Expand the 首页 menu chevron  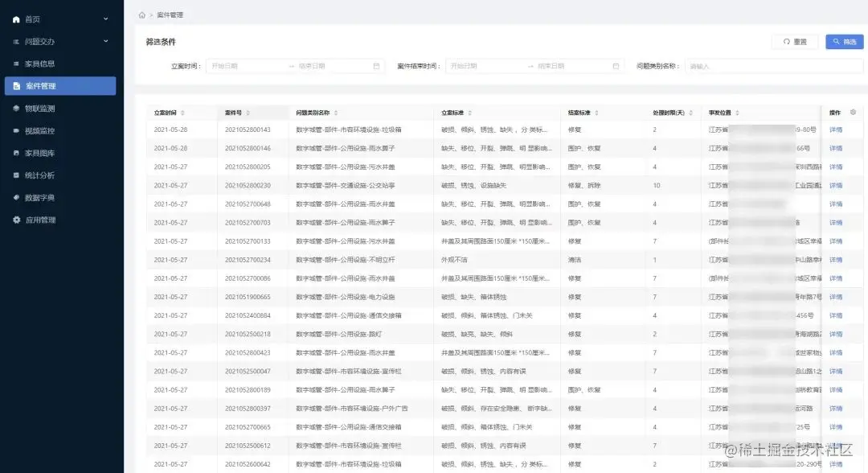click(106, 19)
